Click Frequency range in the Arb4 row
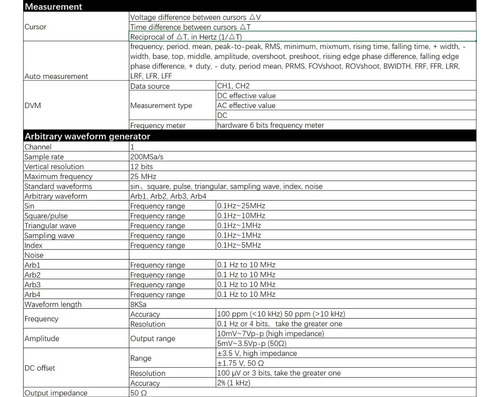Viewport: 500px width, 397px height. pyautogui.click(x=172, y=294)
